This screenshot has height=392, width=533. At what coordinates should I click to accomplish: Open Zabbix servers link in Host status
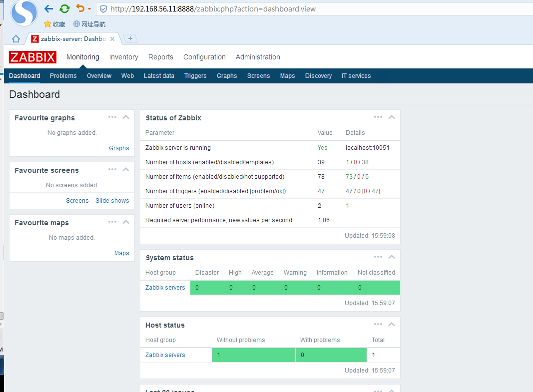165,355
